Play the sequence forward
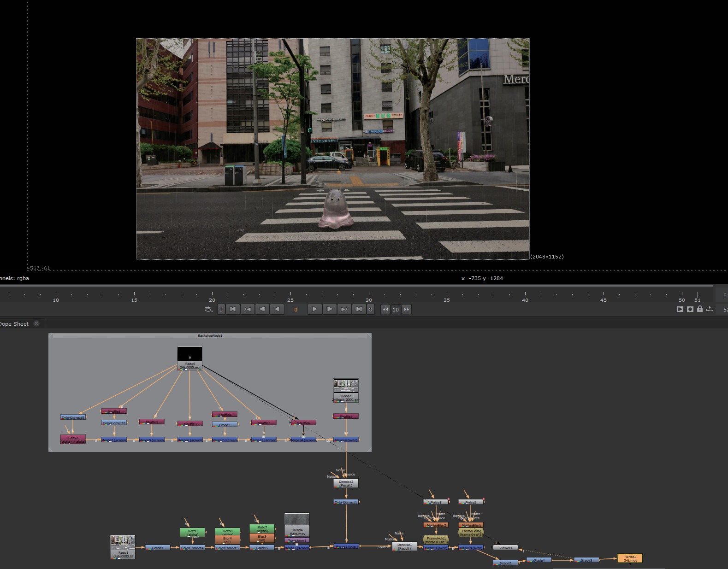The height and width of the screenshot is (569, 728). point(314,309)
